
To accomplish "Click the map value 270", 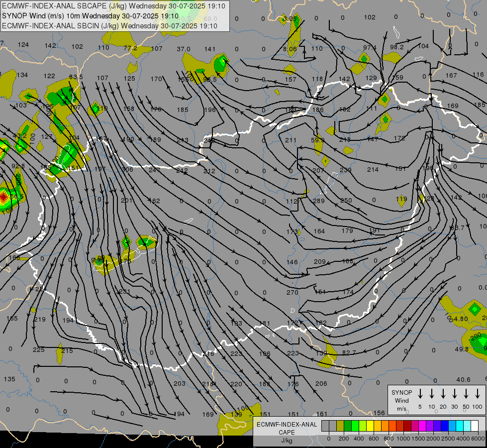I will point(292,292).
